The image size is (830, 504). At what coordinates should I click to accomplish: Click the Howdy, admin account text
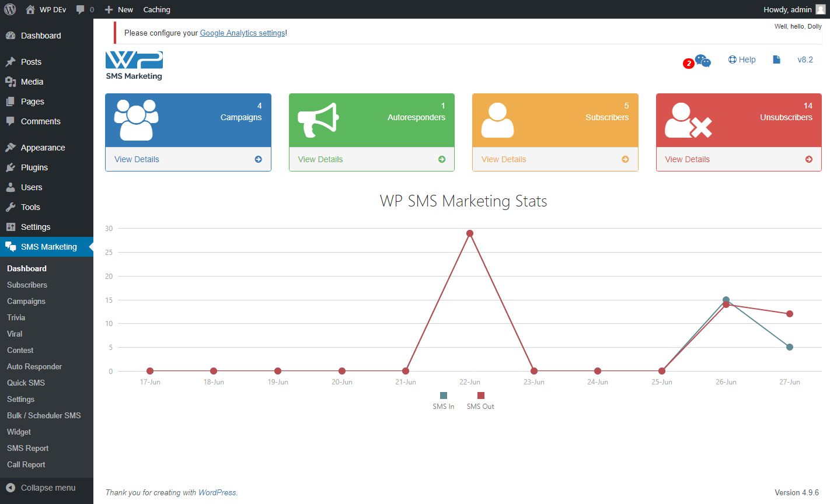787,9
